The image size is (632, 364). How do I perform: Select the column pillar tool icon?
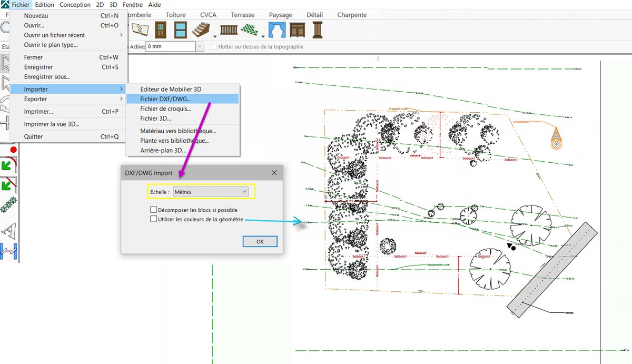(317, 30)
